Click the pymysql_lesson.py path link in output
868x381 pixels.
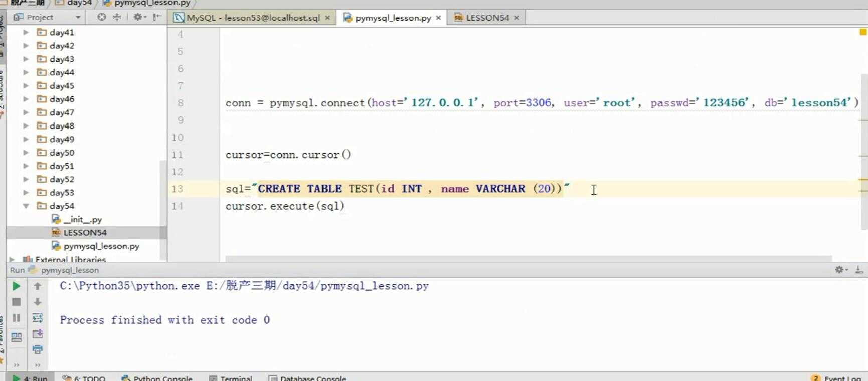tap(317, 286)
